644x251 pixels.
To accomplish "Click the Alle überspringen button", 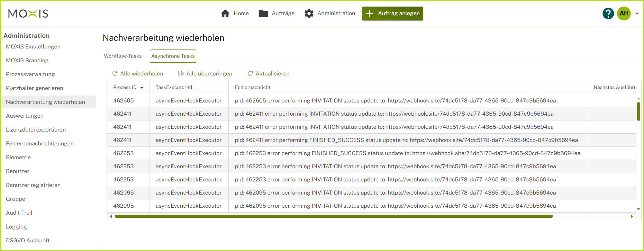I will [205, 73].
